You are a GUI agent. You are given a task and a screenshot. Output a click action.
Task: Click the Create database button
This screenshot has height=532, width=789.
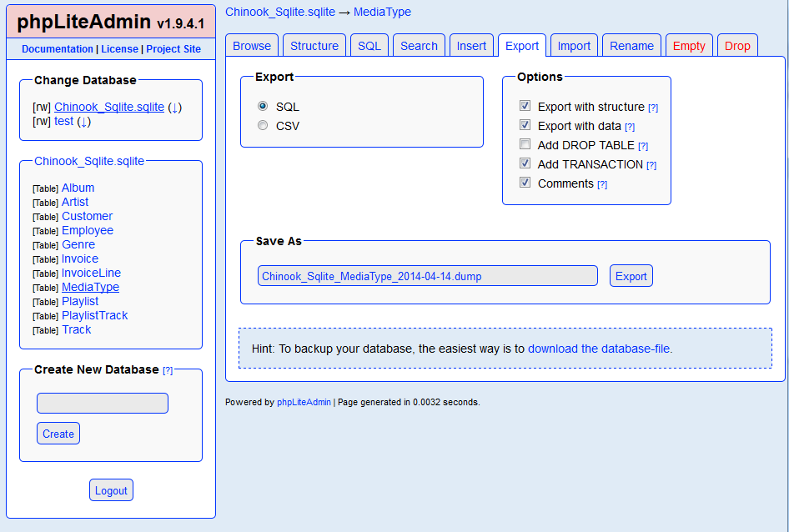(x=58, y=434)
